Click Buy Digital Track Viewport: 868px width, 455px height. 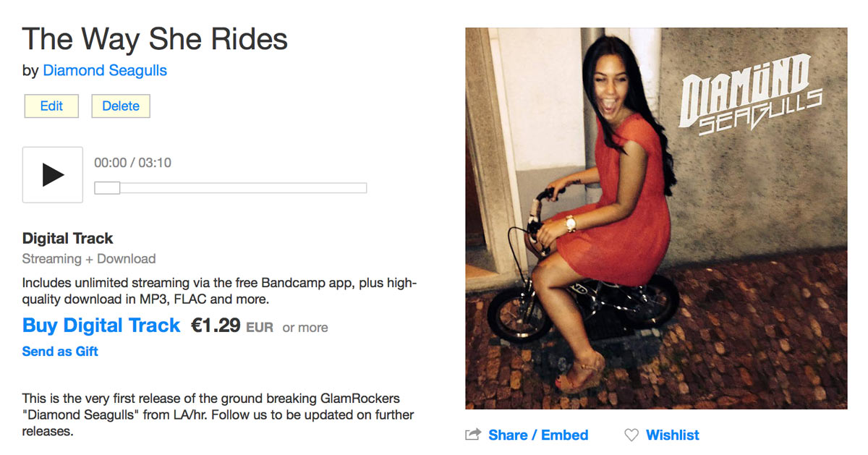101,325
